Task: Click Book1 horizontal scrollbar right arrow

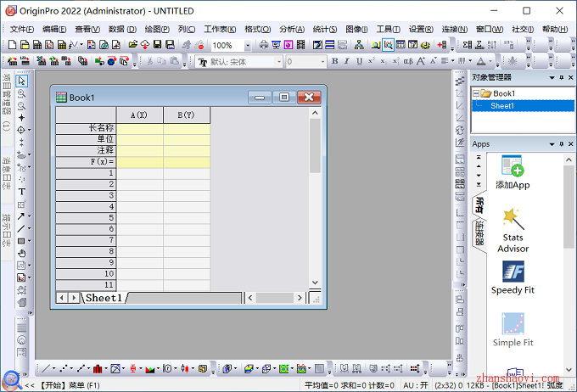Action: coord(300,298)
